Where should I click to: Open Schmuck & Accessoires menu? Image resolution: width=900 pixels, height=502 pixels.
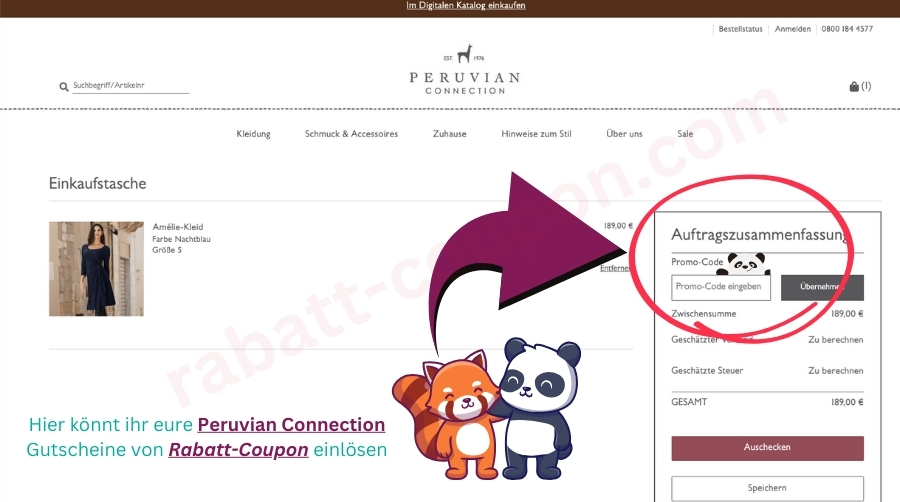(x=351, y=134)
